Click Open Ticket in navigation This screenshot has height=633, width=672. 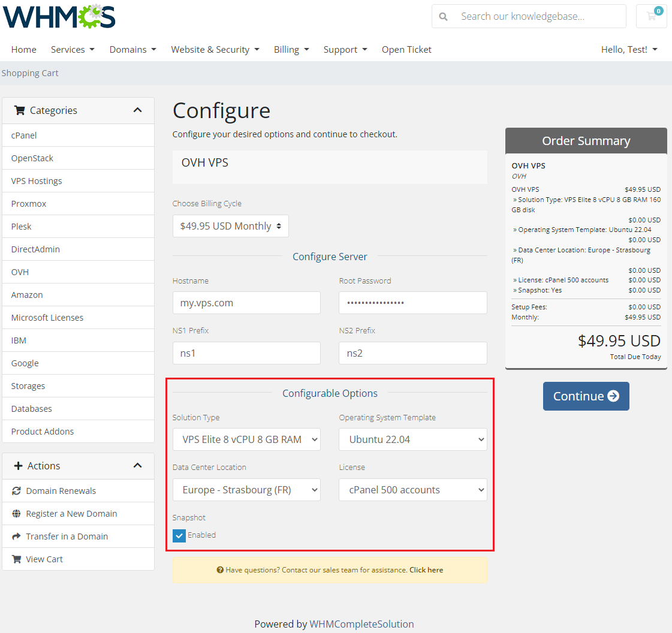[406, 50]
